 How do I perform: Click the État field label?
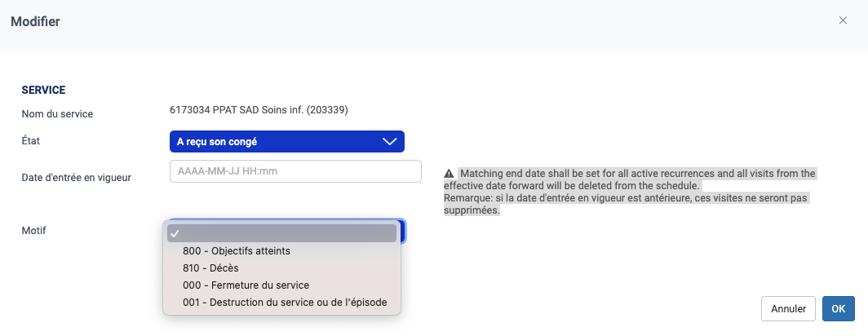(30, 140)
